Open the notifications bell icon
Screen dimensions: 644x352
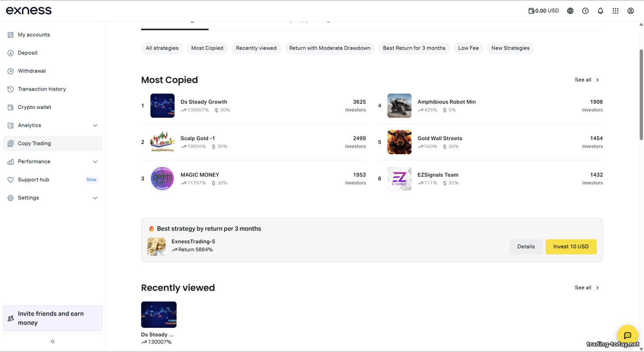pos(600,11)
